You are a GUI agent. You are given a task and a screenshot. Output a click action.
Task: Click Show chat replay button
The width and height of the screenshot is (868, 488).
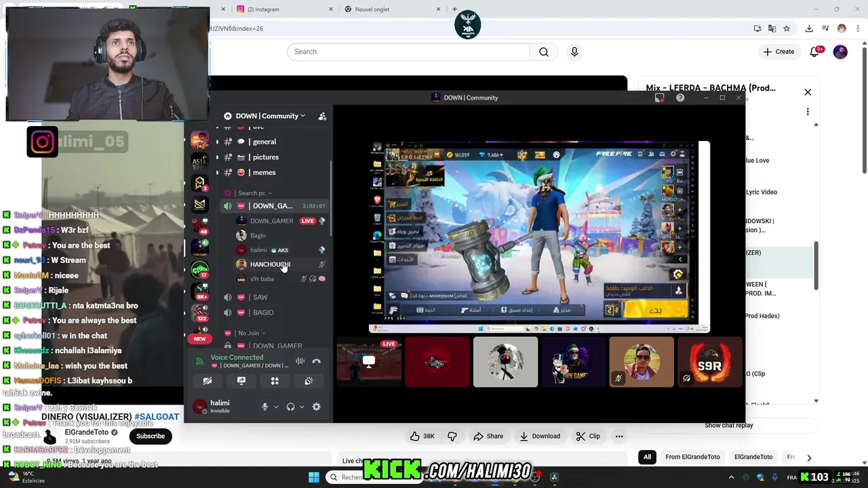tap(729, 425)
